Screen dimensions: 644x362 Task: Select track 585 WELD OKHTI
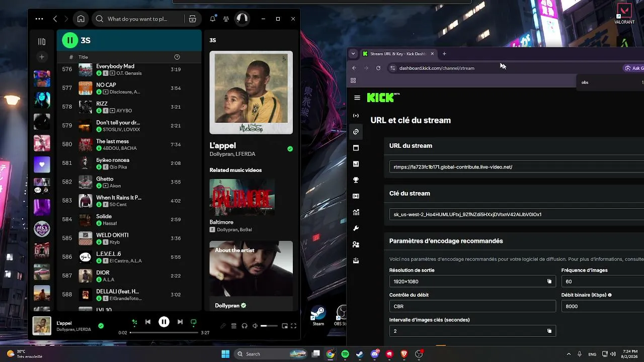click(130, 238)
